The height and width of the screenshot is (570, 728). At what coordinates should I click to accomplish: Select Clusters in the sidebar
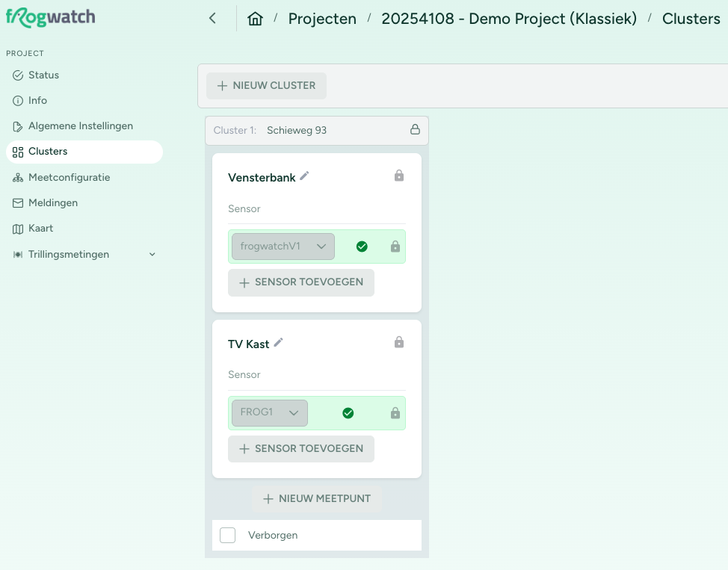point(84,152)
